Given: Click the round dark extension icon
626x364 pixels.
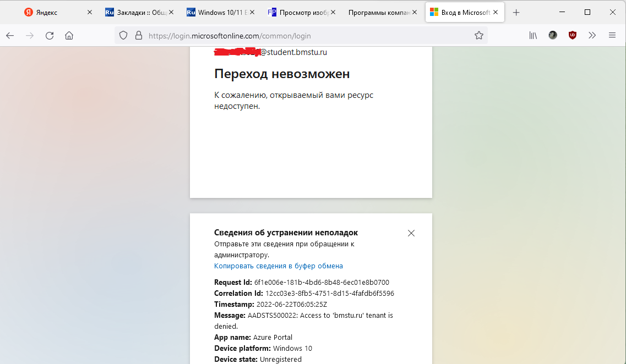Looking at the screenshot, I should click(553, 36).
